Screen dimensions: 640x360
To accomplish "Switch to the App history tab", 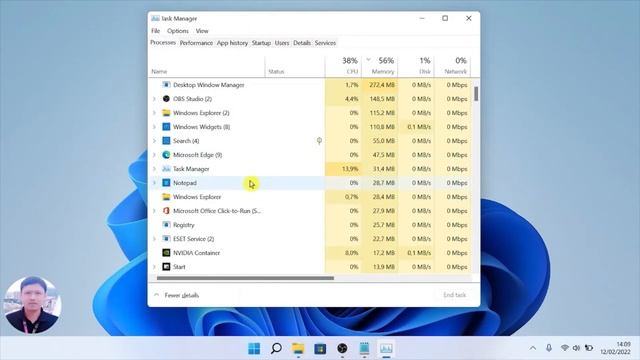I will 232,43.
